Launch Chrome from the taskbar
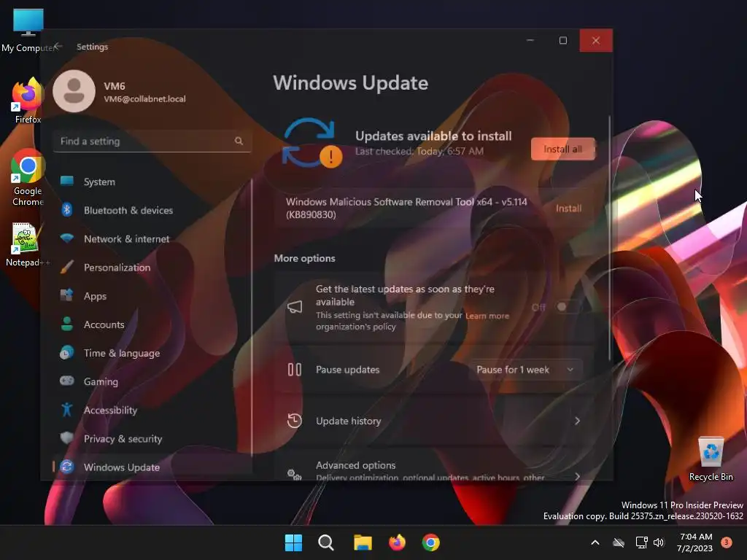The width and height of the screenshot is (747, 560). [x=430, y=542]
